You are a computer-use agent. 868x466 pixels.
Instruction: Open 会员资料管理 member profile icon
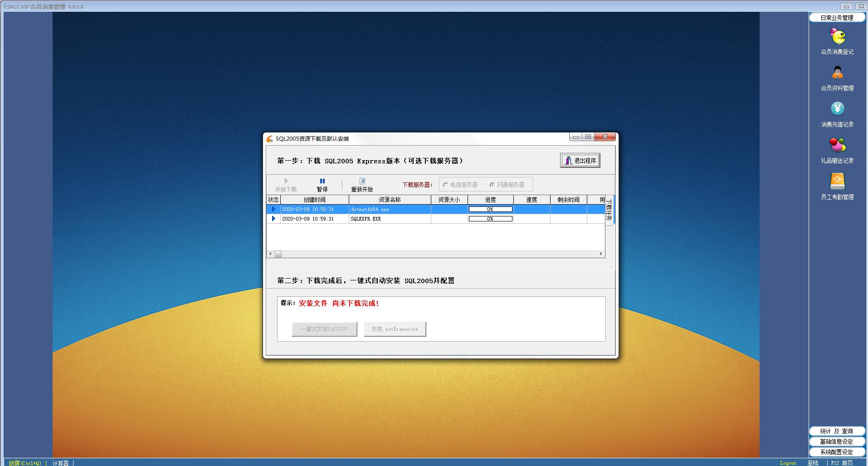(837, 73)
